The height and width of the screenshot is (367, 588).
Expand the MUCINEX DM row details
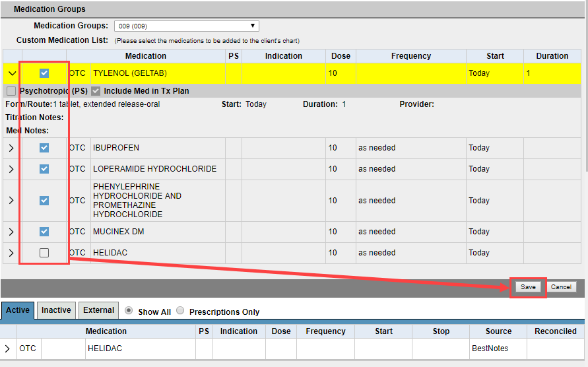coord(11,232)
